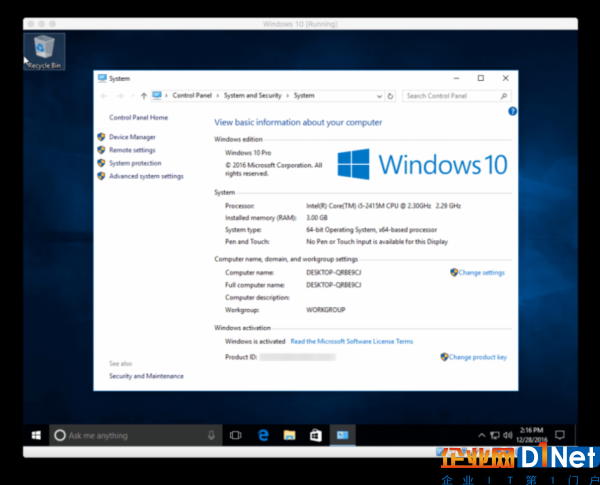Open System protection link
Viewport: 600px width, 485px height.
tap(135, 163)
